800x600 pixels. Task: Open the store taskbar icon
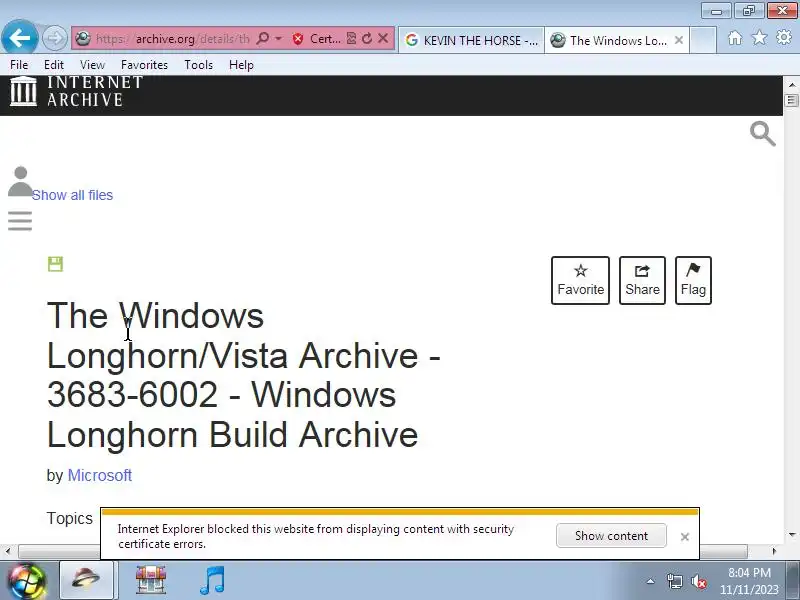pyautogui.click(x=151, y=580)
